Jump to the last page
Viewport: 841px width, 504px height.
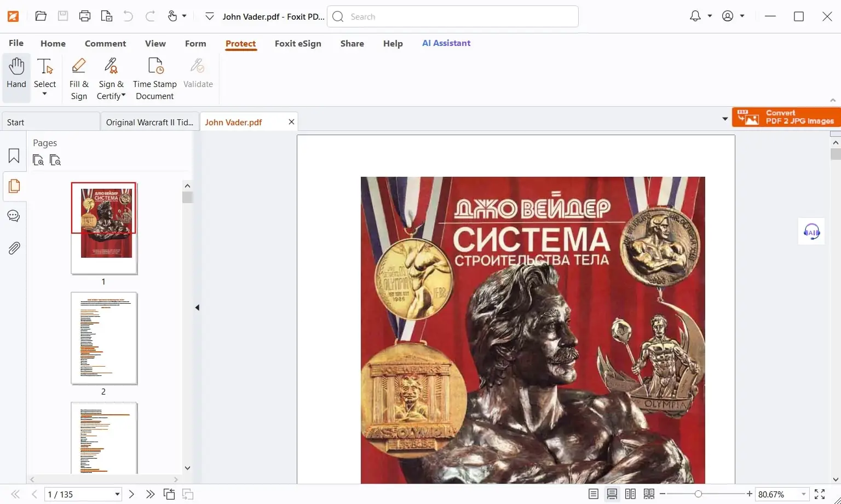(x=150, y=494)
